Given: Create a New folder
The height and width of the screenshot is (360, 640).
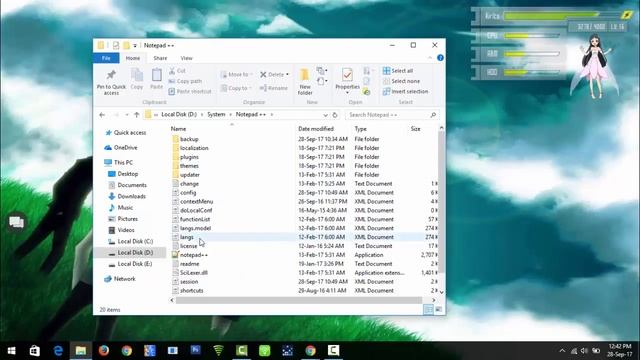Looking at the screenshot, I should [305, 82].
